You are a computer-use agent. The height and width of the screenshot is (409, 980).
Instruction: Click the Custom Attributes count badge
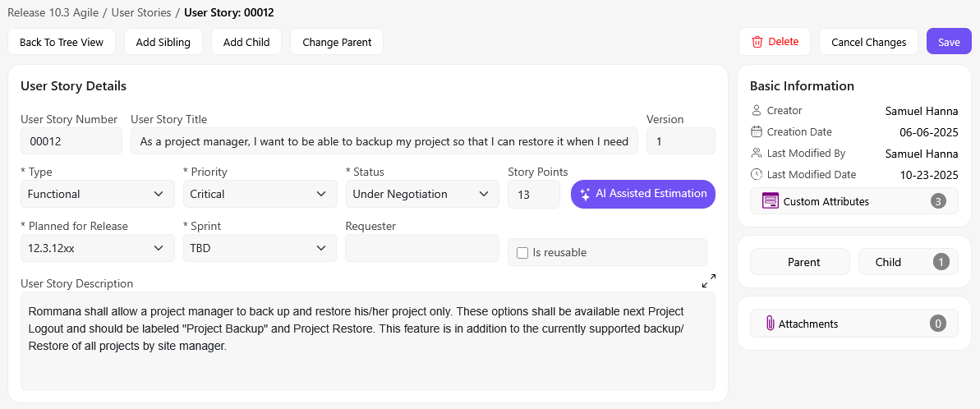click(x=938, y=201)
